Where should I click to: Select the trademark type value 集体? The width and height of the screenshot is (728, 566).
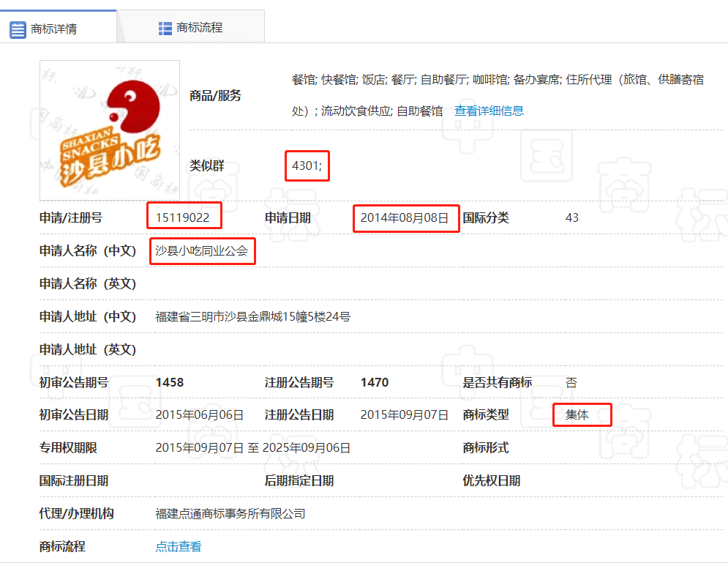[x=577, y=414]
